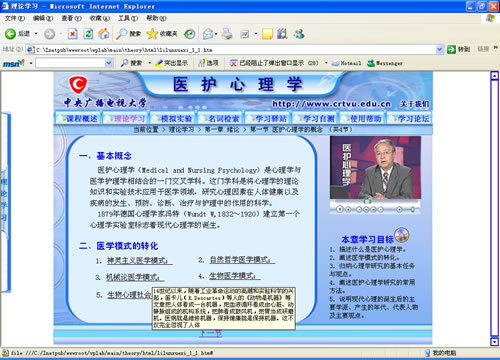500x360 pixels.
Task: Open Search with the magnifier icon
Action: tap(121, 33)
